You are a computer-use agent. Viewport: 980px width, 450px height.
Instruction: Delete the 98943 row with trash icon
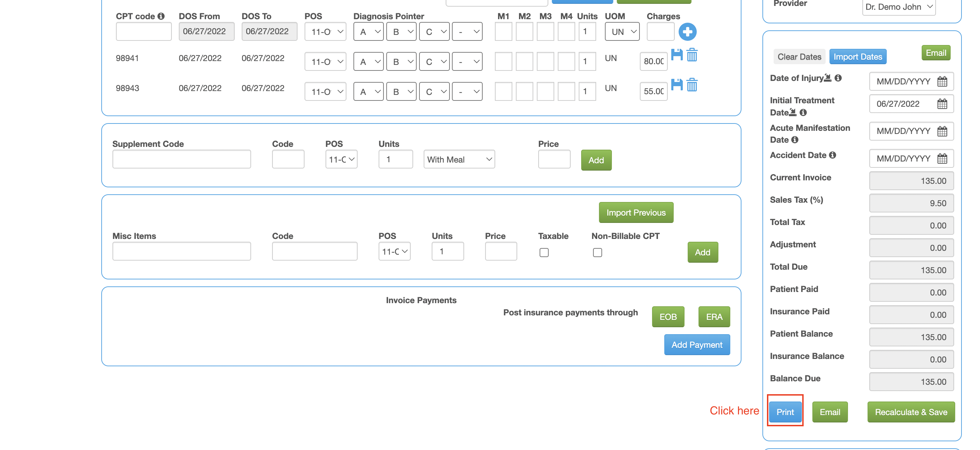point(692,84)
